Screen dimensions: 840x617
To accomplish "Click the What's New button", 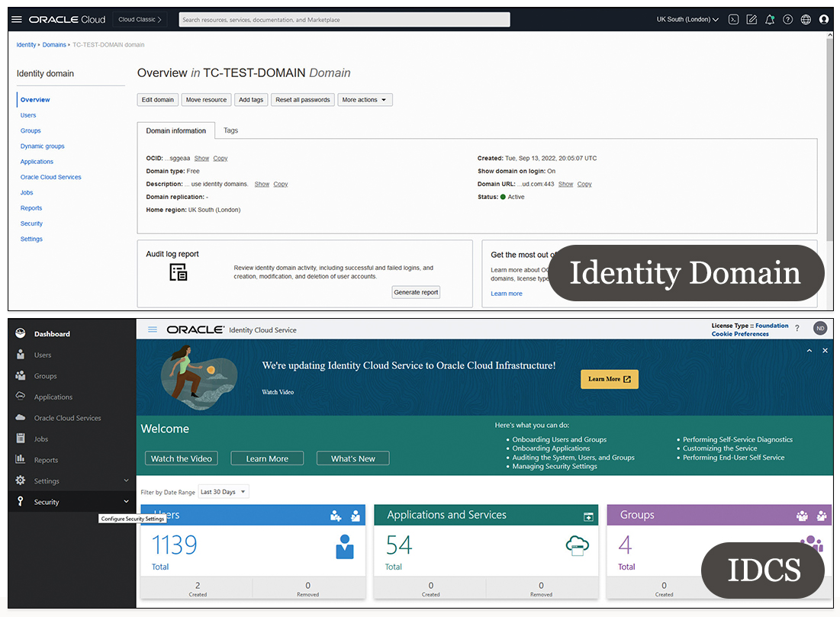I will coord(353,458).
